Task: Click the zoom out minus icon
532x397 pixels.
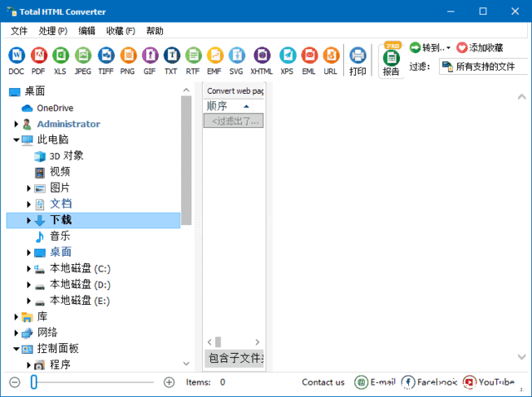Action: (x=15, y=382)
